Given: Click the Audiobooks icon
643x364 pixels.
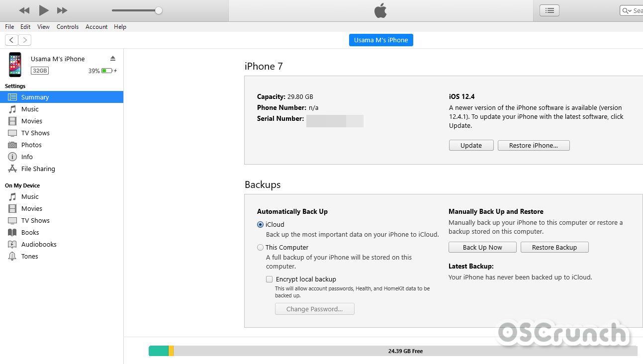Looking at the screenshot, I should 12,244.
